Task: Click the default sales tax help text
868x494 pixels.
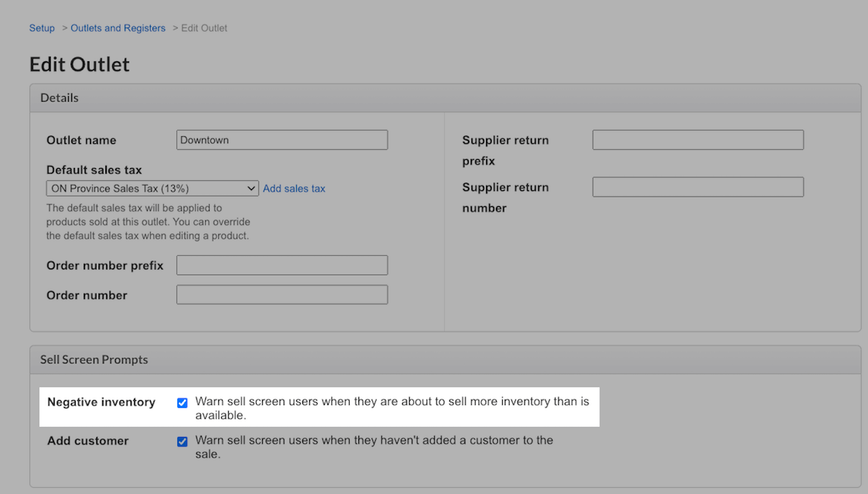Action: tap(148, 222)
